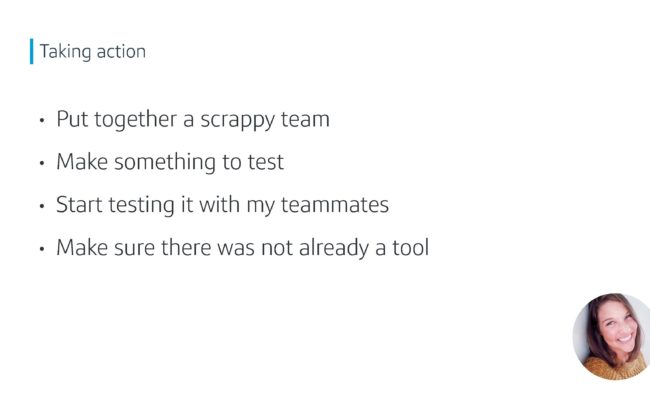This screenshot has height=406, width=650.
Task: Click the speaker's circular webcam thumbnail
Action: 611,336
